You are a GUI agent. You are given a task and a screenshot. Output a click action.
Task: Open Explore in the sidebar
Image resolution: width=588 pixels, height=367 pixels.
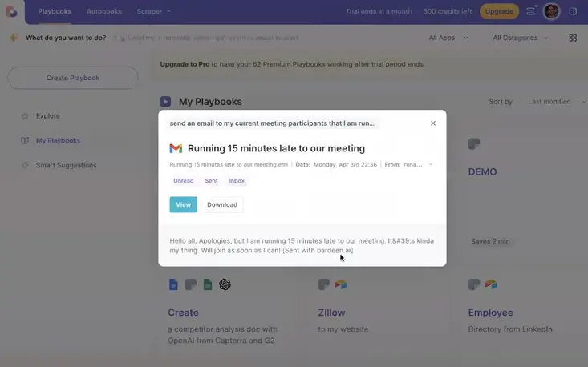47,116
